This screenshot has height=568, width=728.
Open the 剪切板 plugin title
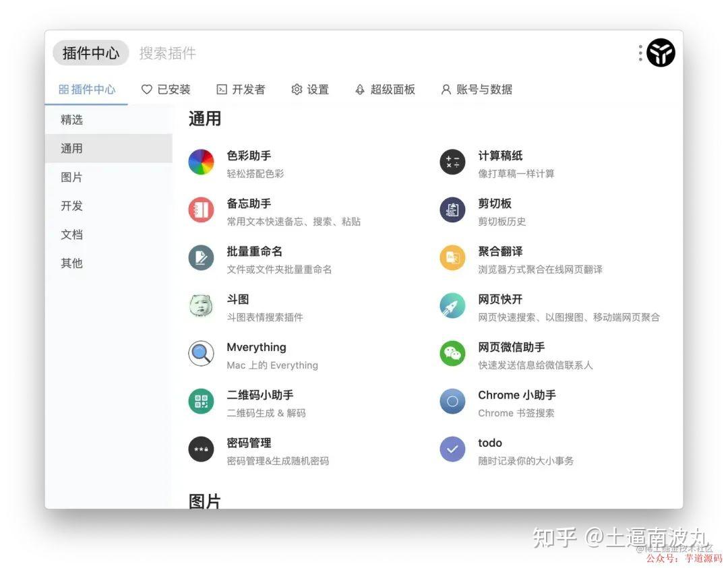(x=495, y=203)
